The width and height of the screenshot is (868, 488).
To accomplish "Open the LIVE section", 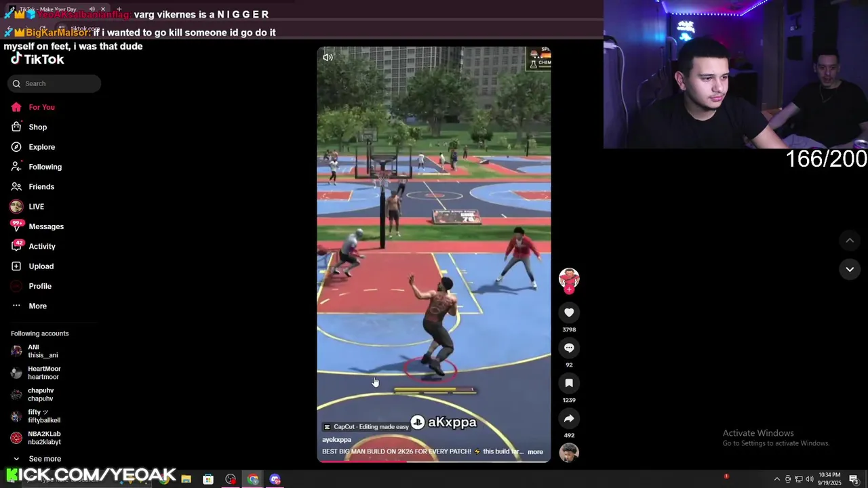I will click(x=27, y=207).
